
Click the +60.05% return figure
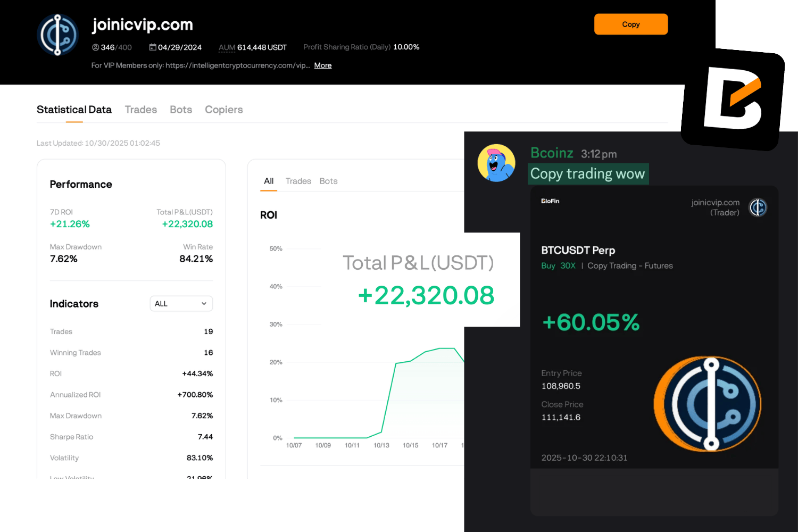pos(591,322)
